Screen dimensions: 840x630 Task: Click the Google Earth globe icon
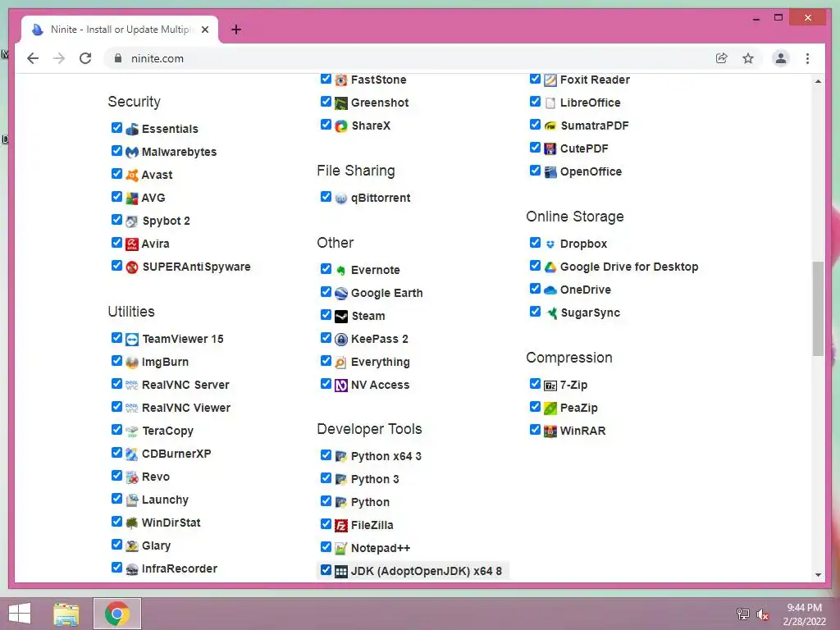point(341,294)
